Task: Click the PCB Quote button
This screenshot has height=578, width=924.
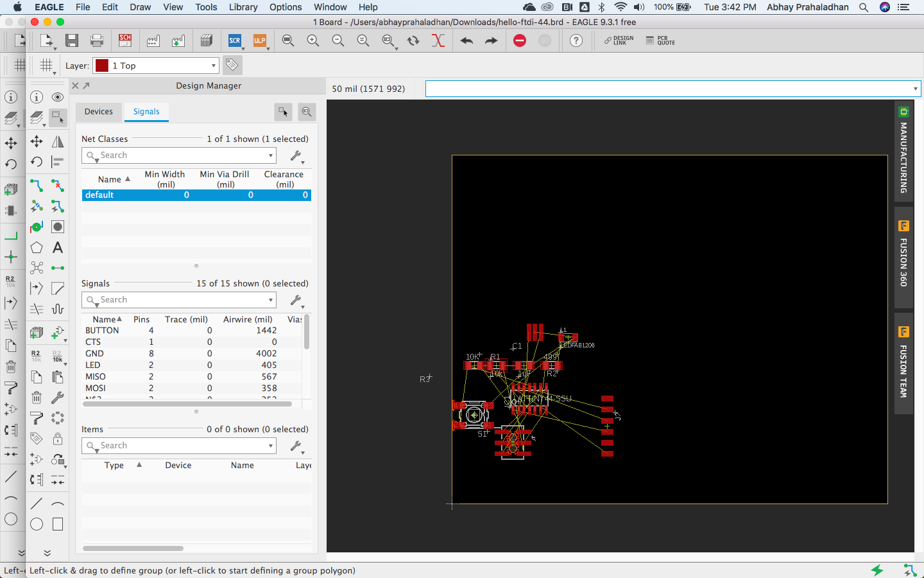Action: tap(661, 41)
